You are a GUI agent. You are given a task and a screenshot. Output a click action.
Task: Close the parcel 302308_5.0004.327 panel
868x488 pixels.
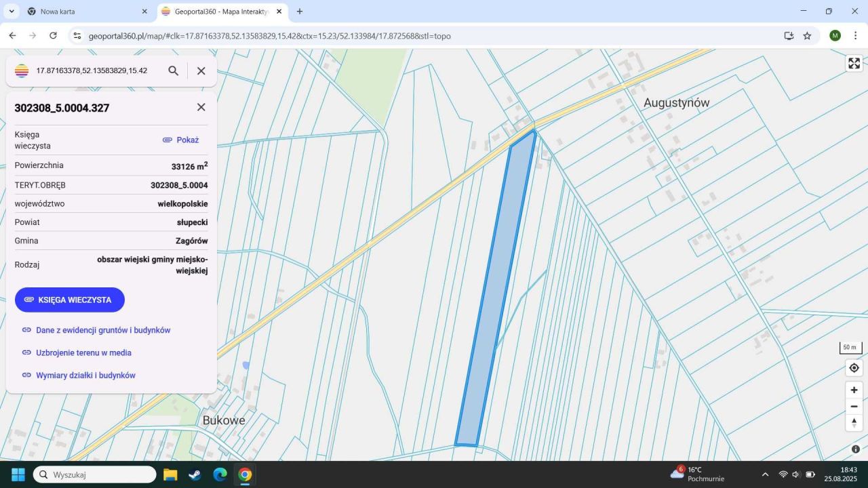click(201, 107)
